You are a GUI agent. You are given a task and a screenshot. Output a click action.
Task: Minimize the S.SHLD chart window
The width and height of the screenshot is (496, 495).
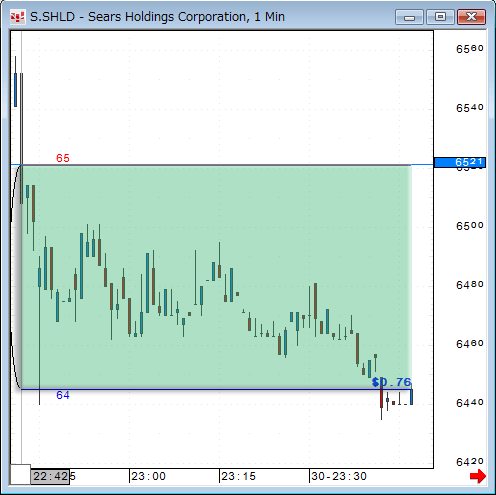409,17
